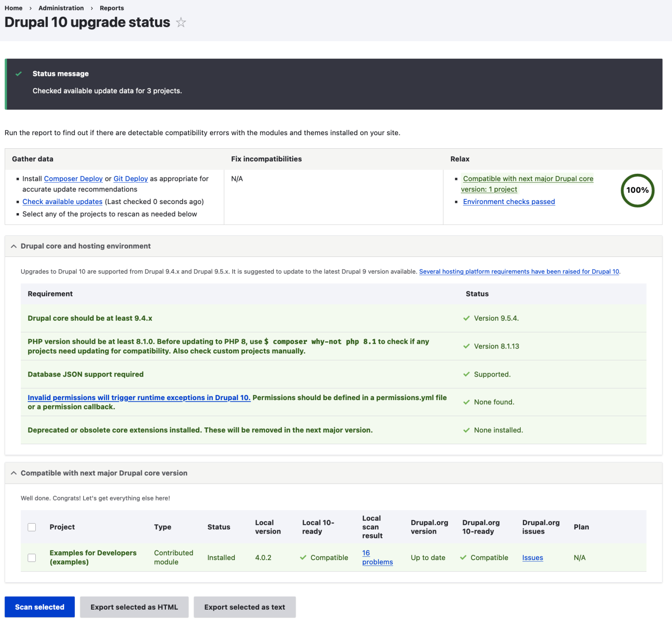Click Export selected as HTML
Viewport: 672px width, 626px height.
pyautogui.click(x=134, y=607)
